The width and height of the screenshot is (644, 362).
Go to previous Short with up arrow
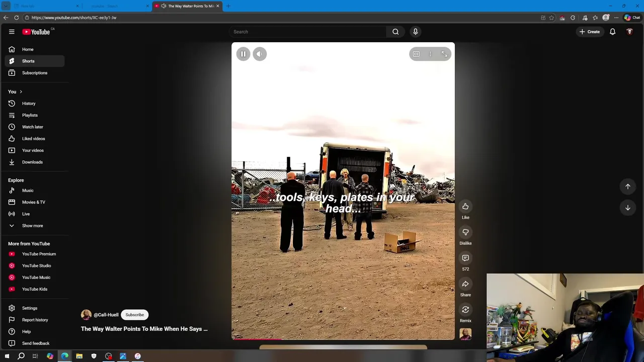(x=628, y=187)
